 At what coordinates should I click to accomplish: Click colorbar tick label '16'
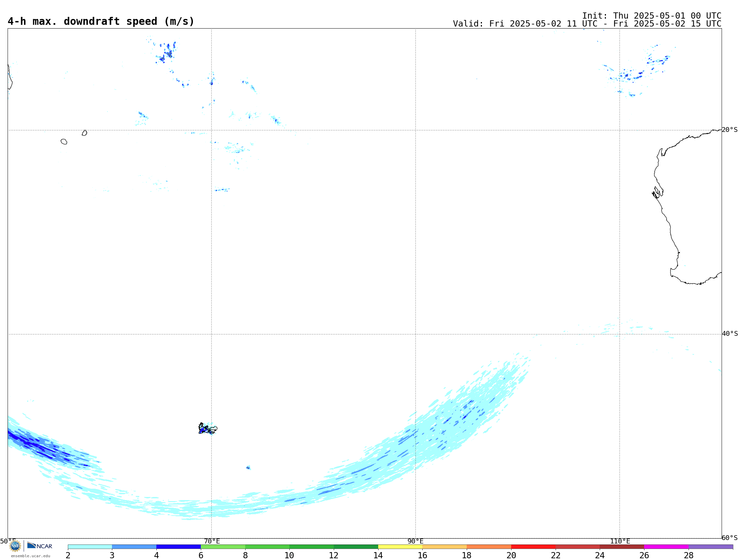tap(423, 556)
